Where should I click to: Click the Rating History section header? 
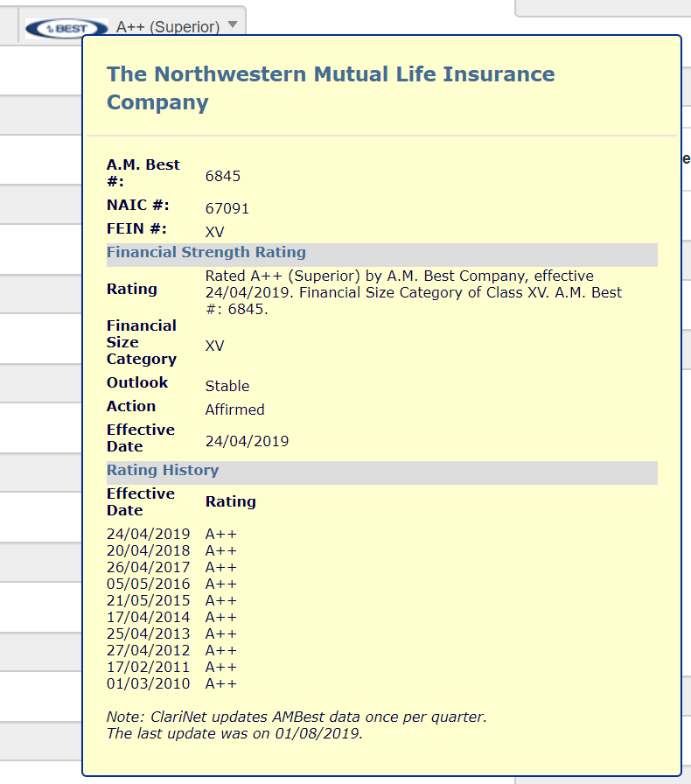coord(163,471)
